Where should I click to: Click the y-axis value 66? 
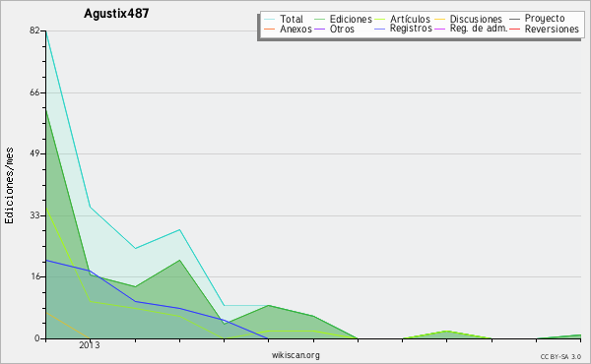point(34,92)
